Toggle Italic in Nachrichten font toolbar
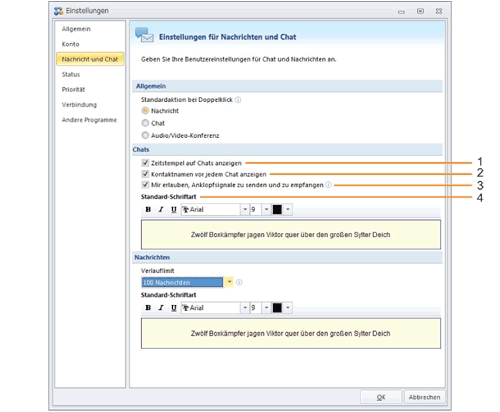The image size is (500, 412). tap(161, 308)
